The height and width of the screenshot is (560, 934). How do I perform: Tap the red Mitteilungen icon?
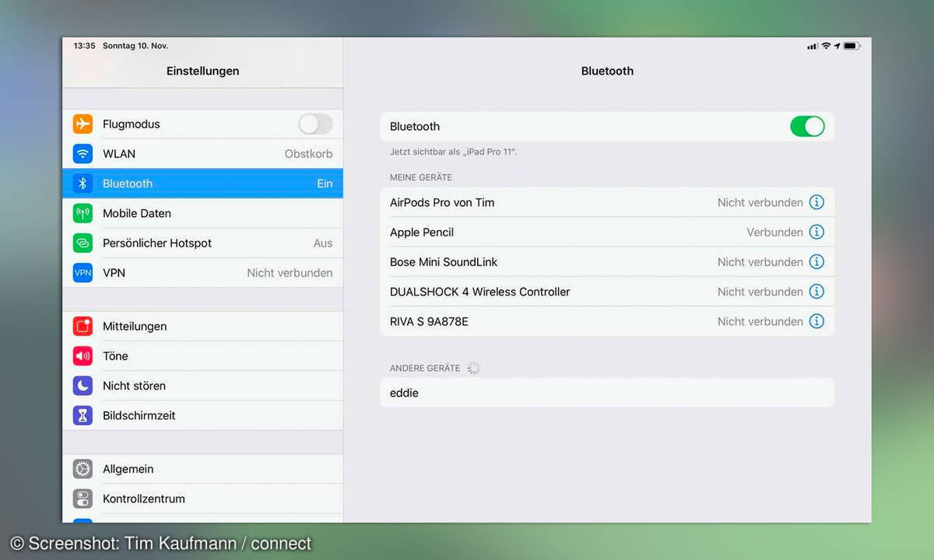pyautogui.click(x=83, y=327)
